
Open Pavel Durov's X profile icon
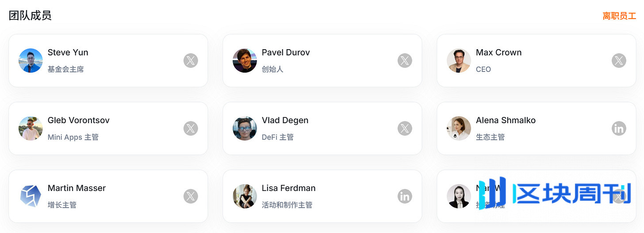click(x=405, y=61)
